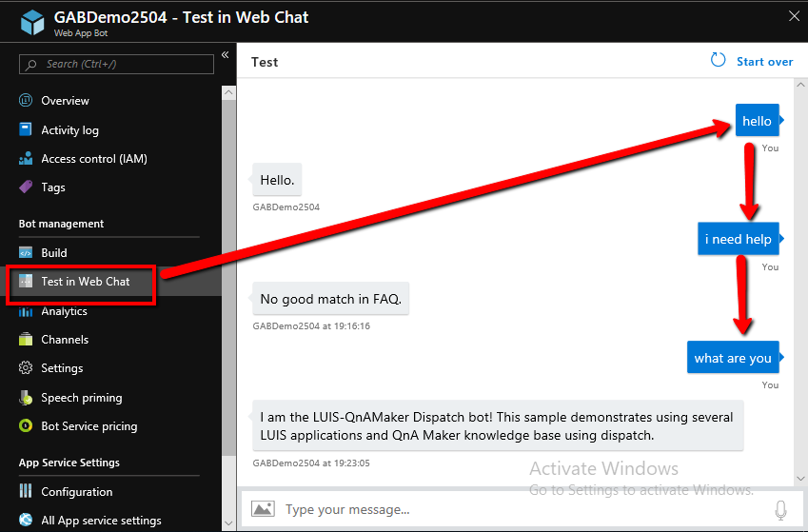808x532 pixels.
Task: Click sidebar scrollbar up arrow
Action: 228,93
